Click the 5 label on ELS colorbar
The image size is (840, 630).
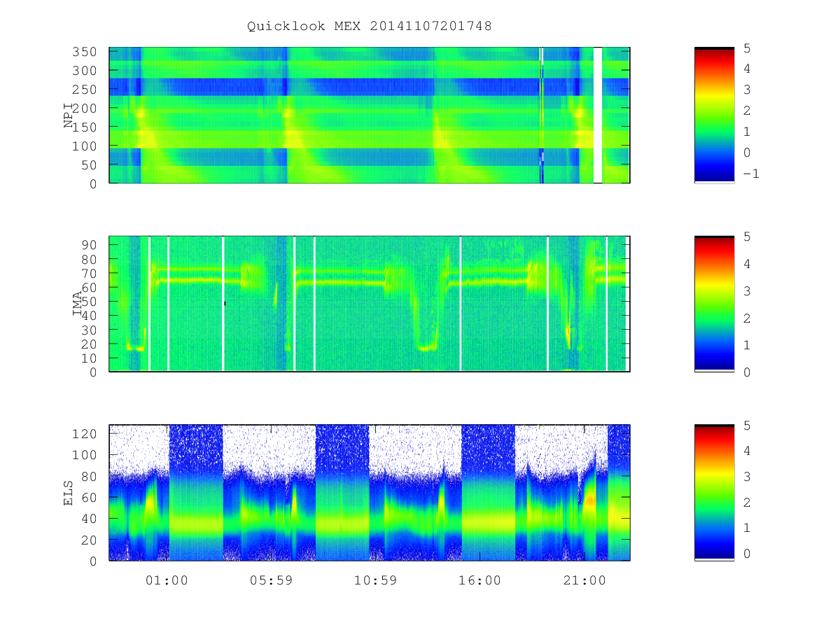coord(746,426)
